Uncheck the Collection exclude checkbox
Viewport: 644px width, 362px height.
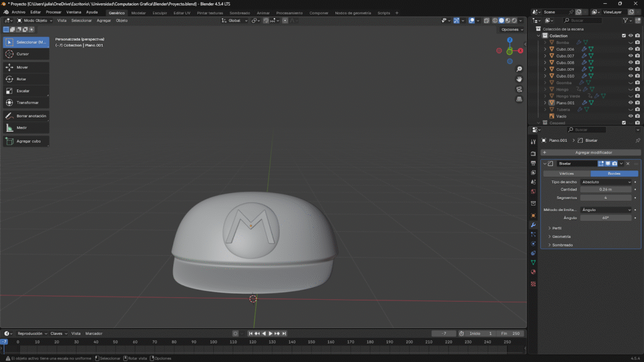pyautogui.click(x=623, y=36)
